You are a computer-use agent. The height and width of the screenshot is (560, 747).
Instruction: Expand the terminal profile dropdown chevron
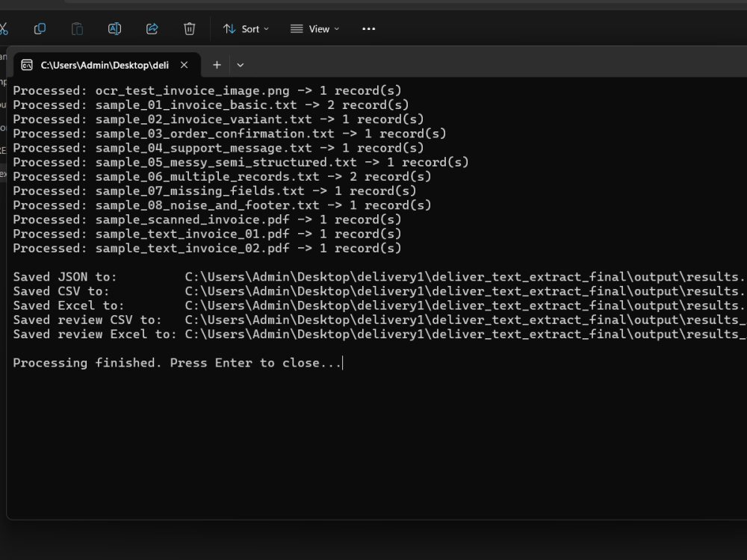(240, 65)
